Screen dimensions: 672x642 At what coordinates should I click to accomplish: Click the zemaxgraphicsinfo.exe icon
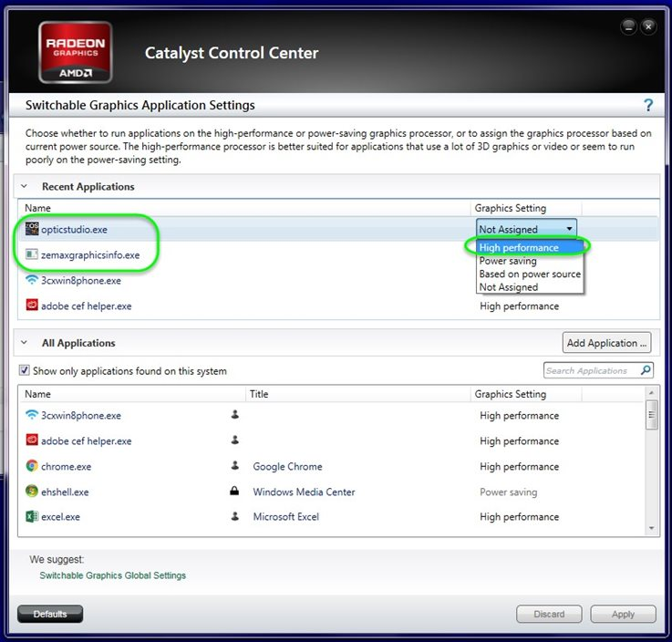[x=32, y=254]
